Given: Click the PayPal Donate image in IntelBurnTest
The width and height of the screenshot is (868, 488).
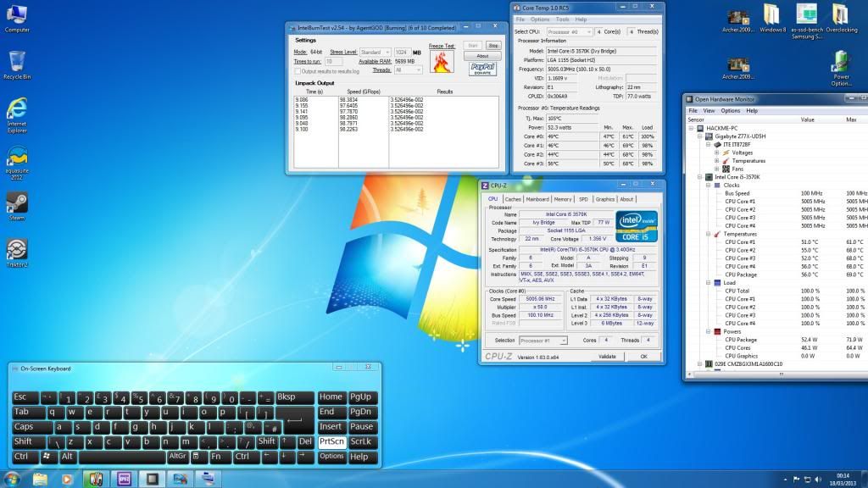Looking at the screenshot, I should [x=482, y=69].
